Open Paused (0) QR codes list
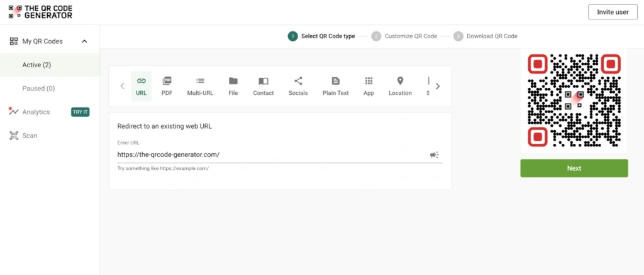This screenshot has height=275, width=644. pyautogui.click(x=38, y=89)
